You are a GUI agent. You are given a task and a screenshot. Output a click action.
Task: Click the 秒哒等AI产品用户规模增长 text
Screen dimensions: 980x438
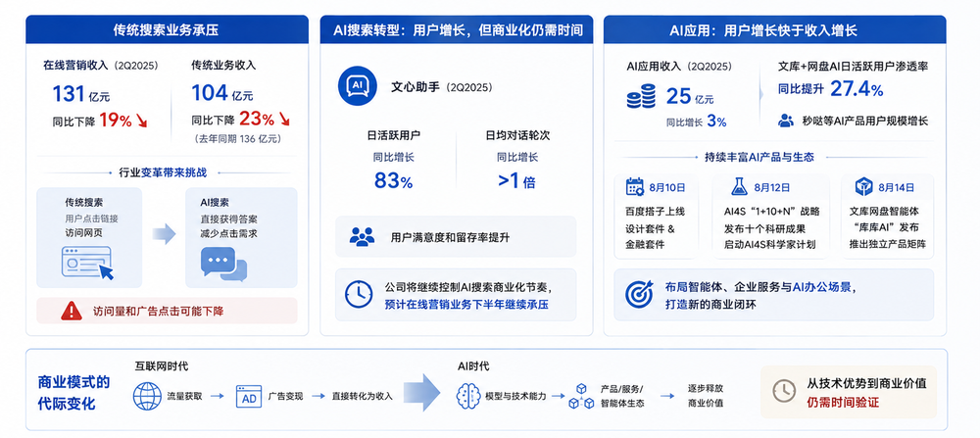point(865,121)
